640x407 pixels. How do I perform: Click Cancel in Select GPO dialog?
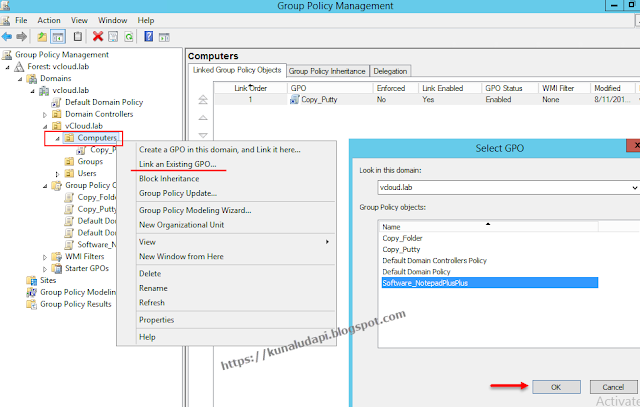613,387
